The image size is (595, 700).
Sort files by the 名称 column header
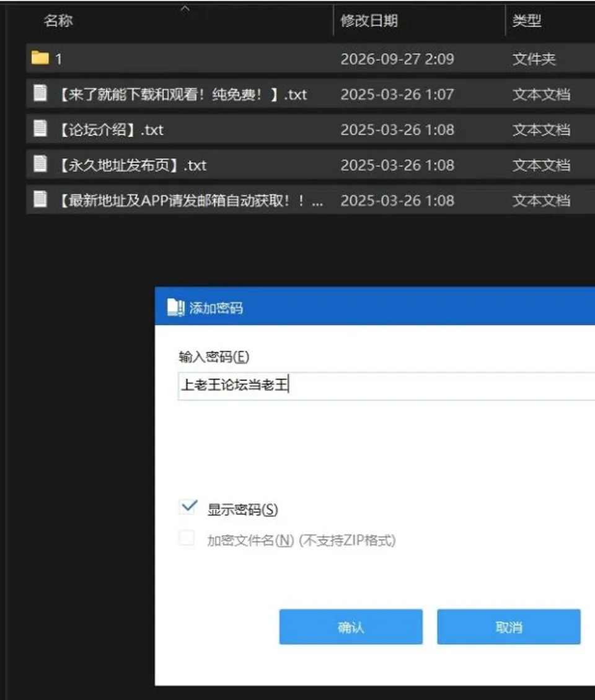pos(58,20)
